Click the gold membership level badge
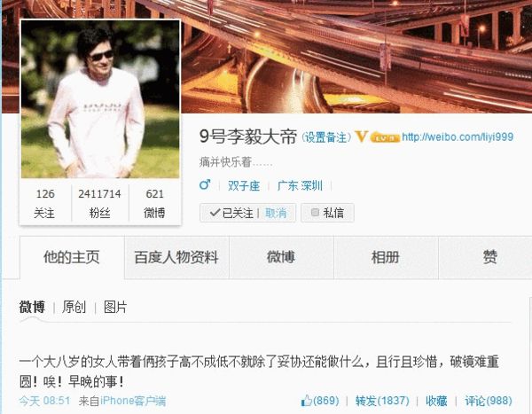This screenshot has height=414, width=532. coord(385,137)
